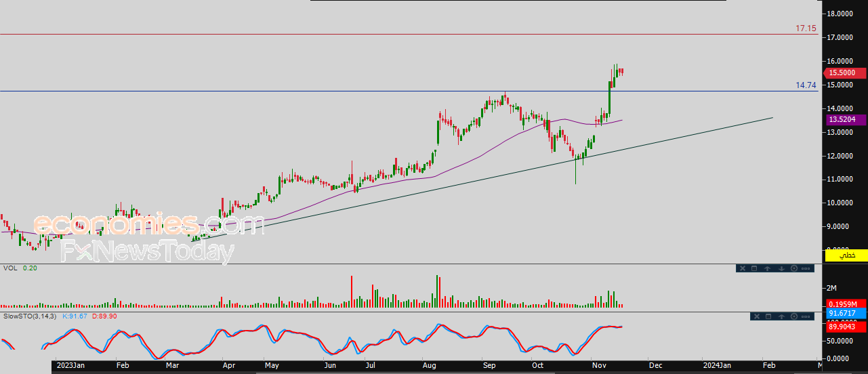The width and height of the screenshot is (868, 374).
Task: Click the 2023Jan date axis label
Action: click(x=70, y=365)
